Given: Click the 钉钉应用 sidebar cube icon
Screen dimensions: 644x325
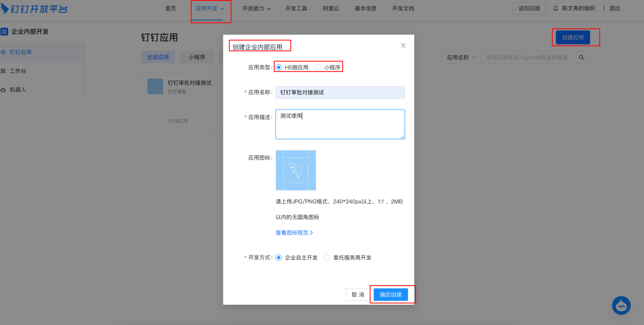Looking at the screenshot, I should coord(3,52).
